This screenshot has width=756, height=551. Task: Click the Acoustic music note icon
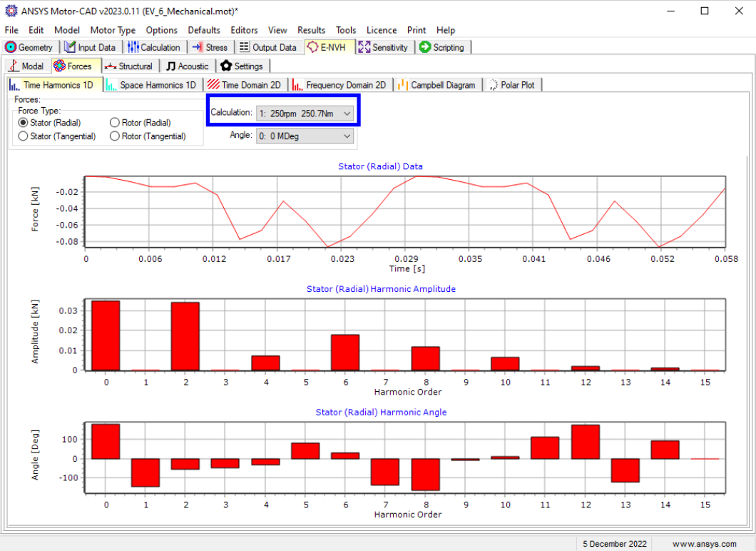click(170, 66)
